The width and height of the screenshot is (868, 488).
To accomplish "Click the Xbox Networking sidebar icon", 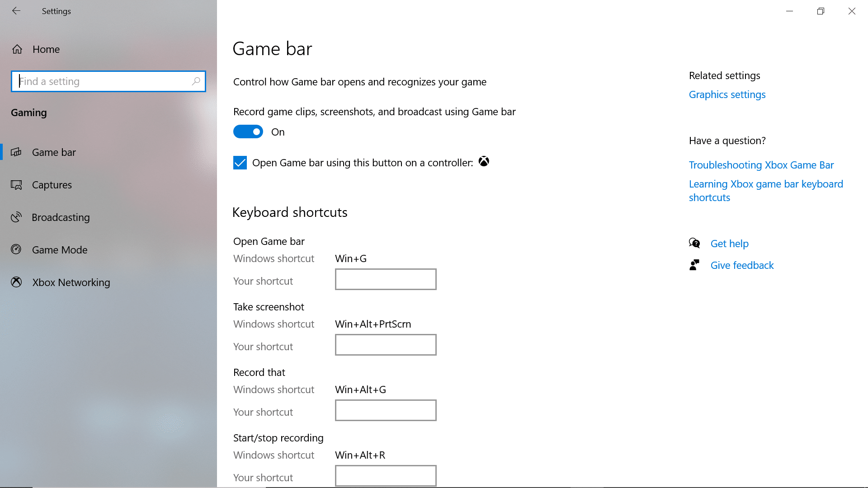I will coord(17,282).
